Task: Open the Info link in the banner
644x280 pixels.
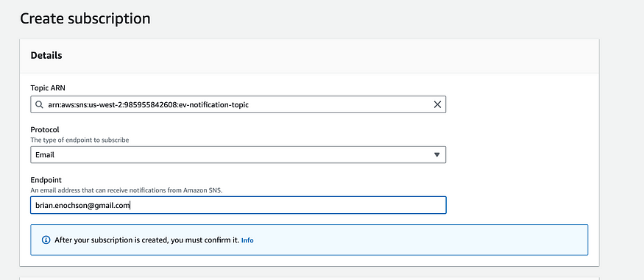Action: click(x=247, y=240)
